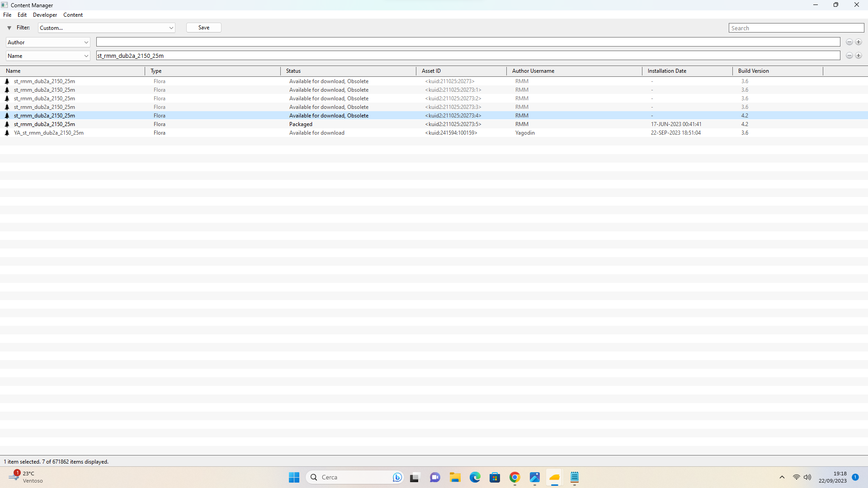Click flora tree icon of YA_st_rmm_dub2a_2150_25m

coord(7,133)
